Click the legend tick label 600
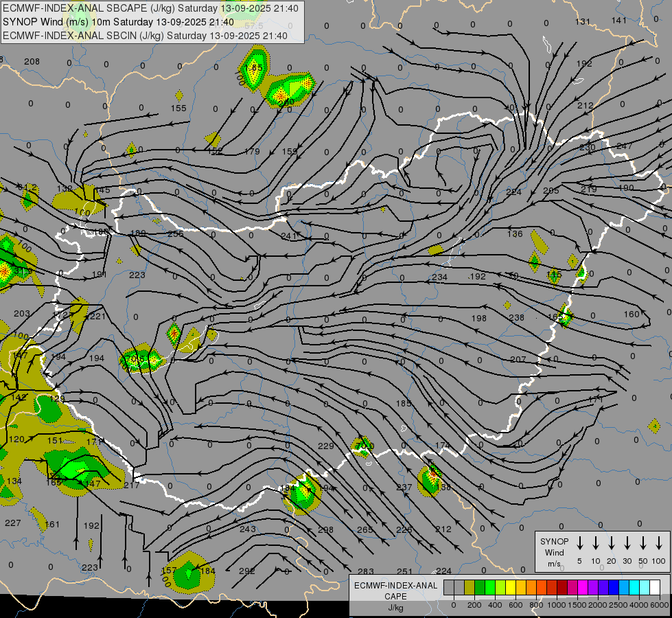Viewport: 672px width, 618px height. (515, 605)
